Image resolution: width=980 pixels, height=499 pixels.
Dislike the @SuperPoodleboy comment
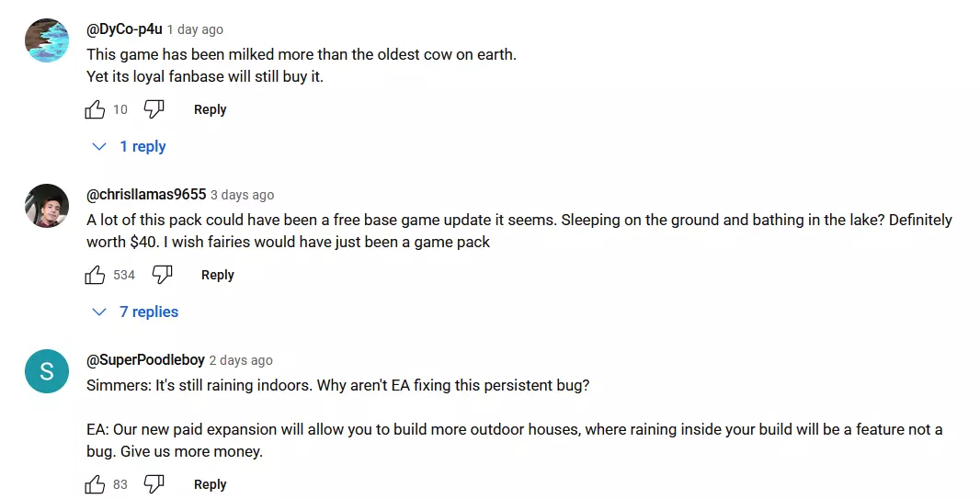tap(154, 484)
